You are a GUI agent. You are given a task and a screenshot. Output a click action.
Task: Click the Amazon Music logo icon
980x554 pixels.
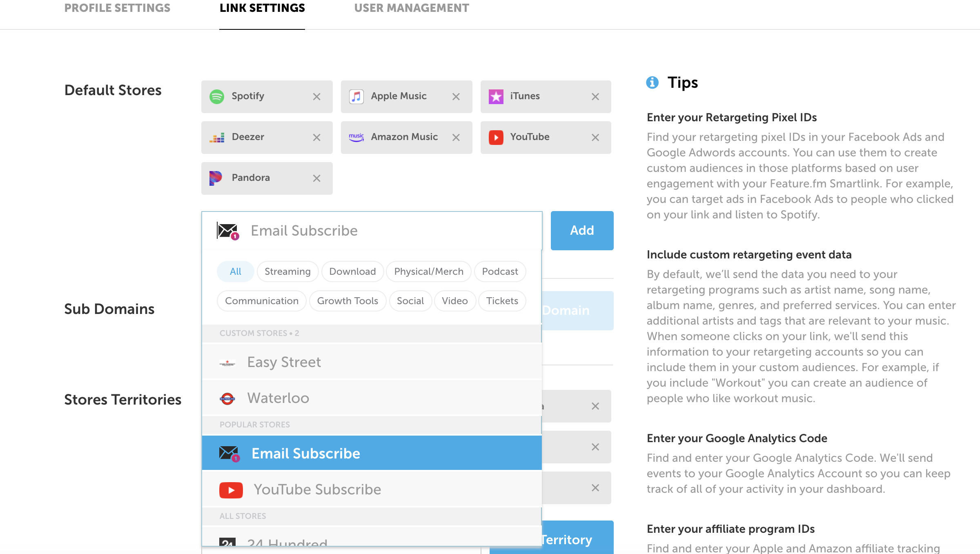(356, 138)
